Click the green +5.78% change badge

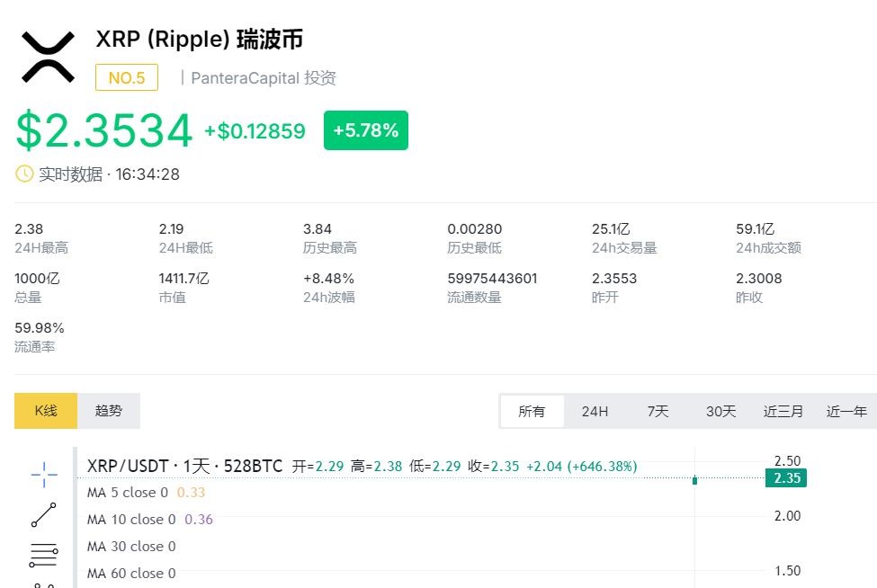click(x=365, y=130)
